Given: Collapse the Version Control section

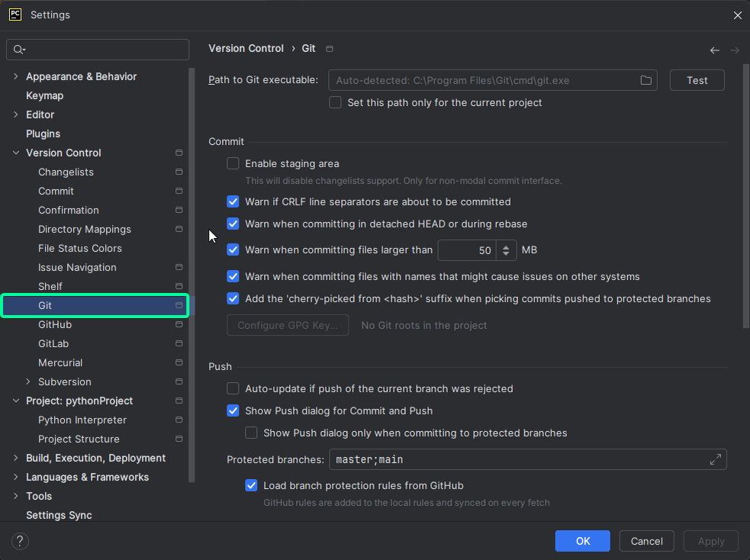Looking at the screenshot, I should (15, 153).
